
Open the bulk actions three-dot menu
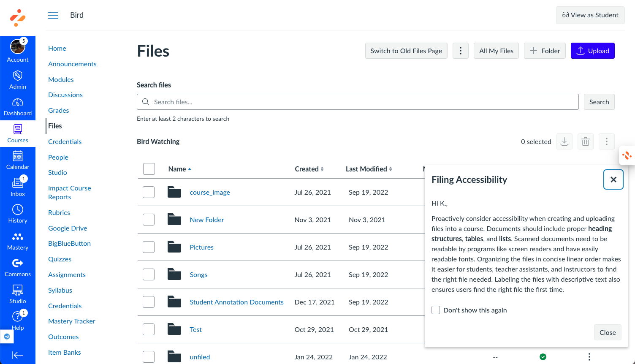pos(607,141)
